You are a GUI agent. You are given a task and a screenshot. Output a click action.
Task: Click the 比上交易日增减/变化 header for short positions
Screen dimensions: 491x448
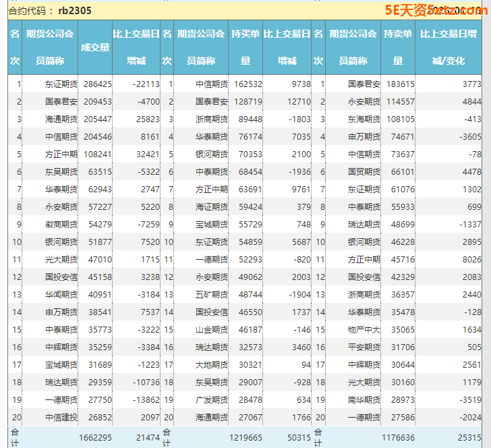pos(449,47)
